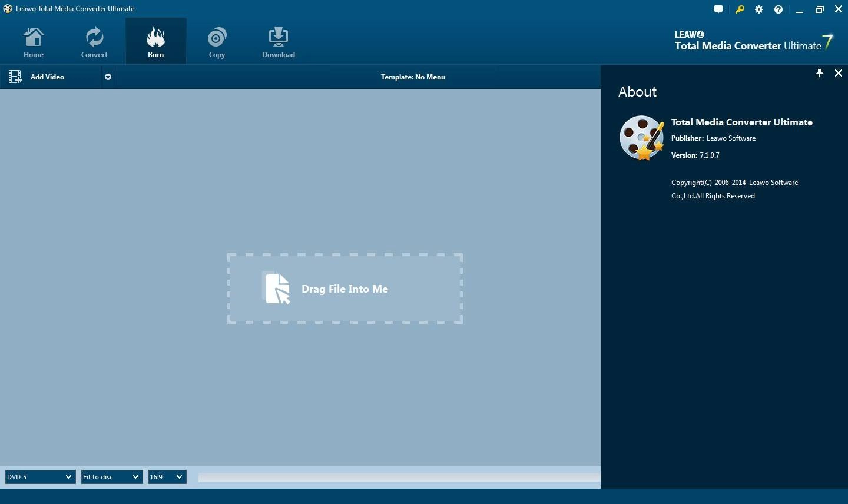Click the title bar app icon
The width and height of the screenshot is (848, 504).
(8, 9)
